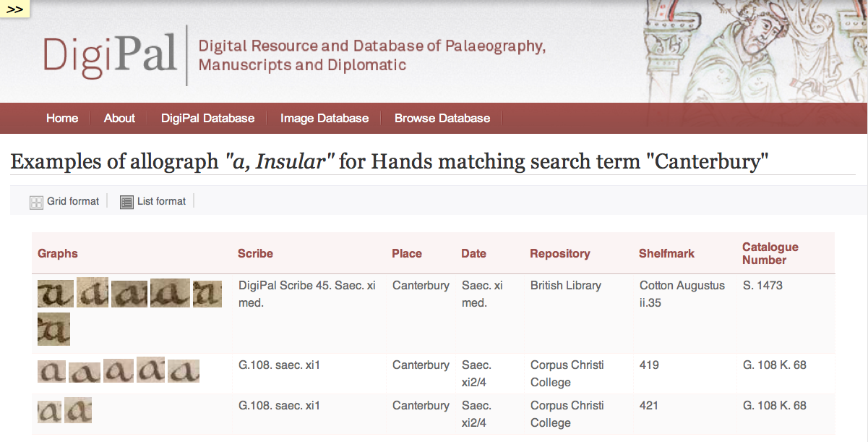This screenshot has width=868, height=442.
Task: Open the Home menu item
Action: click(x=62, y=118)
